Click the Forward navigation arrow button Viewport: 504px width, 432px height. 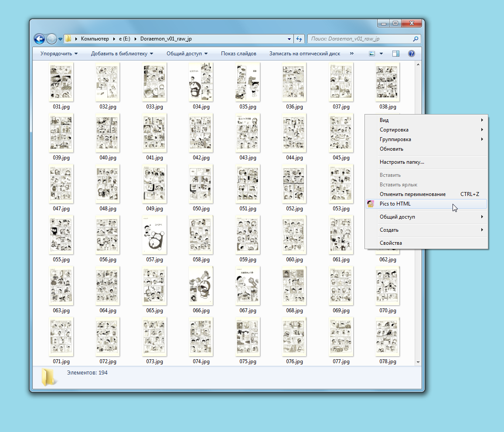pyautogui.click(x=51, y=39)
